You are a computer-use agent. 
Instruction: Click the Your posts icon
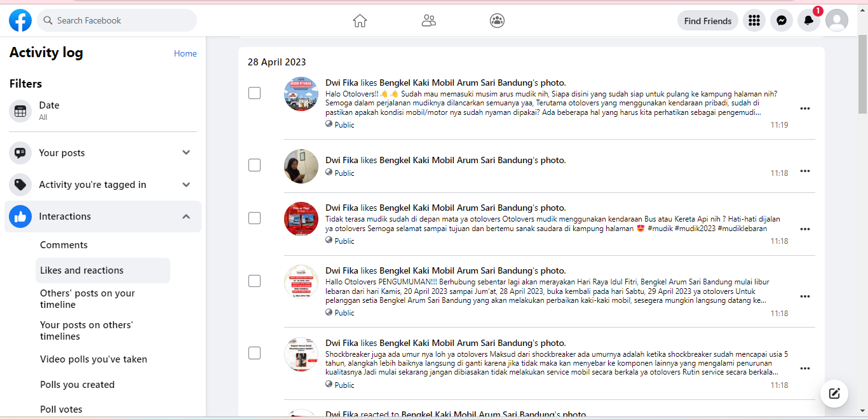(x=20, y=153)
